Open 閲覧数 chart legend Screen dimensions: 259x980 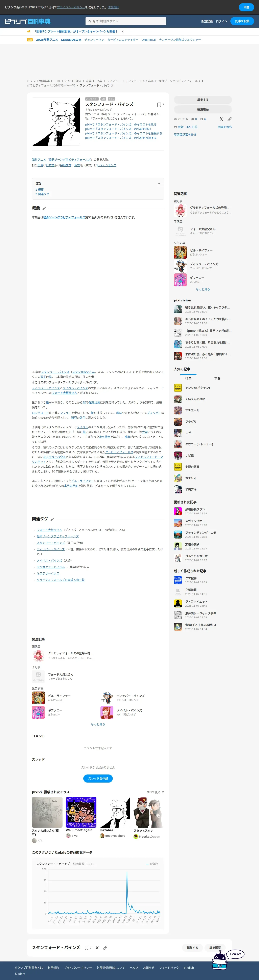(x=152, y=864)
